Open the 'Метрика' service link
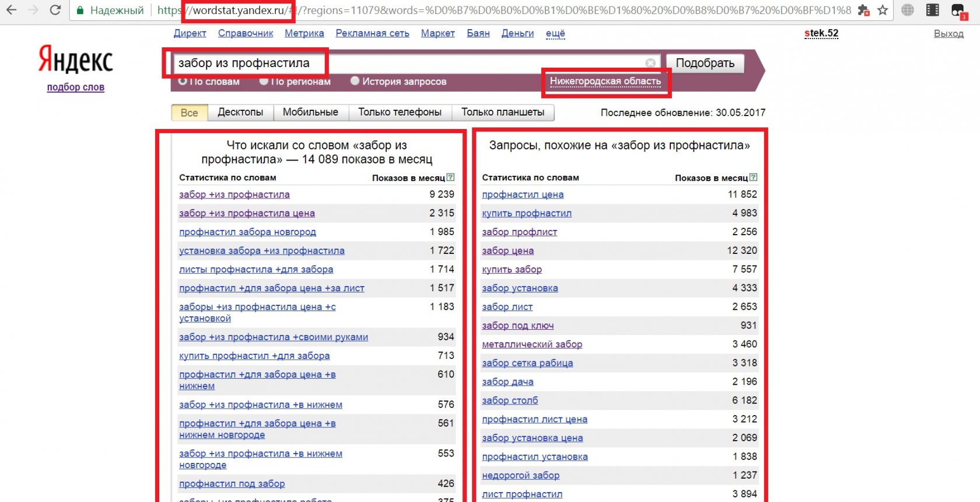 tap(304, 33)
